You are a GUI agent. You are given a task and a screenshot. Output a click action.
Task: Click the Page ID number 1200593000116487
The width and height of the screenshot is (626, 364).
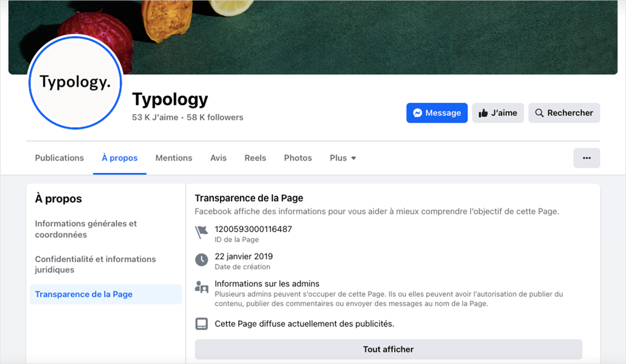coord(253,229)
